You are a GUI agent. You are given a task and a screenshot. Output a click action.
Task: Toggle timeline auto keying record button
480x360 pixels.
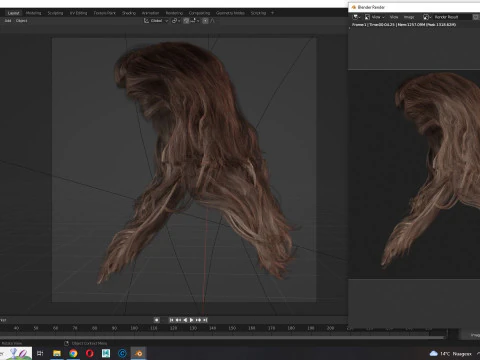pyautogui.click(x=156, y=320)
